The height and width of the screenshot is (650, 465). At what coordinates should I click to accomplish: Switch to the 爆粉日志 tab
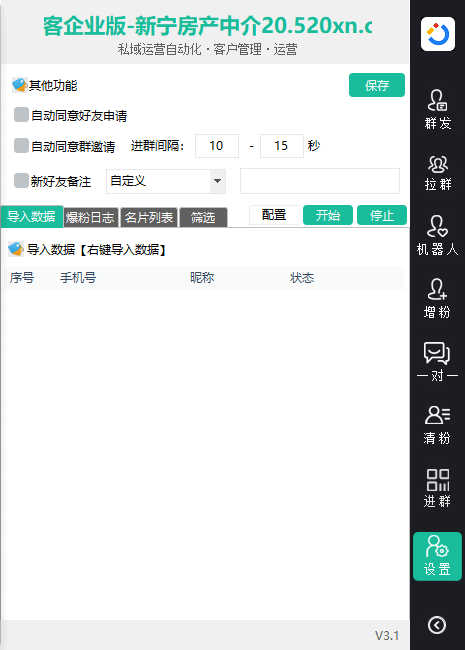90,217
